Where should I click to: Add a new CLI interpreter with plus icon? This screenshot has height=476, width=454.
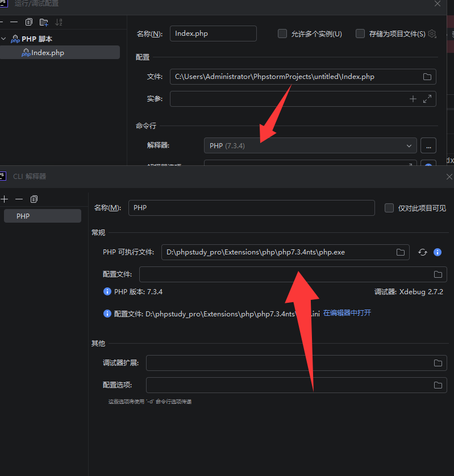5,199
